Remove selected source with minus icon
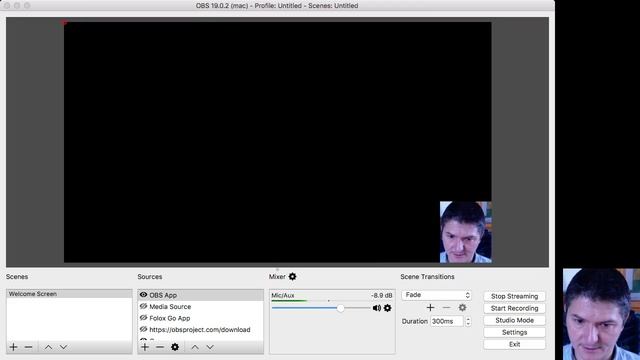 (160, 347)
